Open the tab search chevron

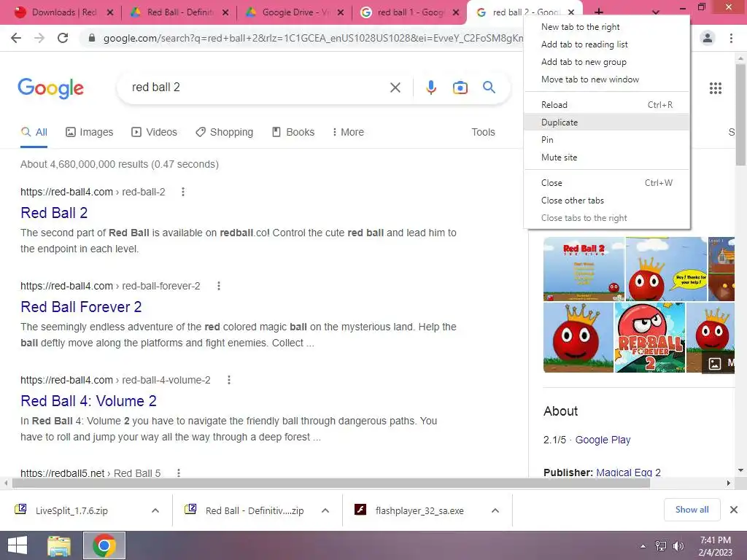pos(656,12)
